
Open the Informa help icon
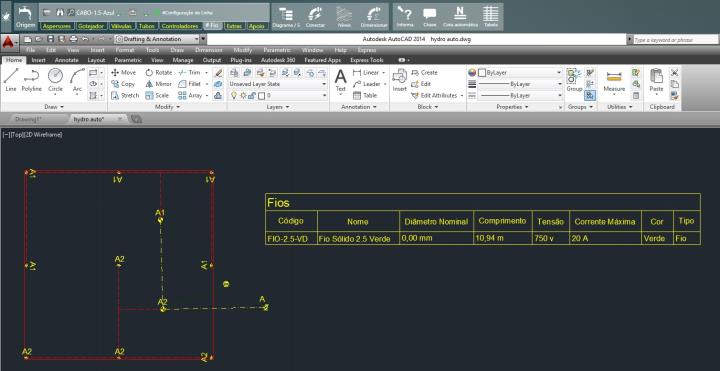(x=405, y=17)
